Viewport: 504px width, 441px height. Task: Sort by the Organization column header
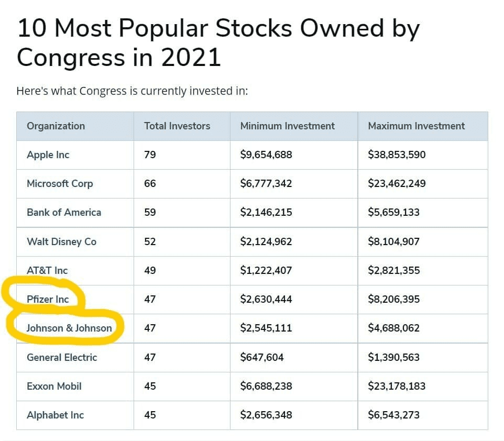click(56, 126)
